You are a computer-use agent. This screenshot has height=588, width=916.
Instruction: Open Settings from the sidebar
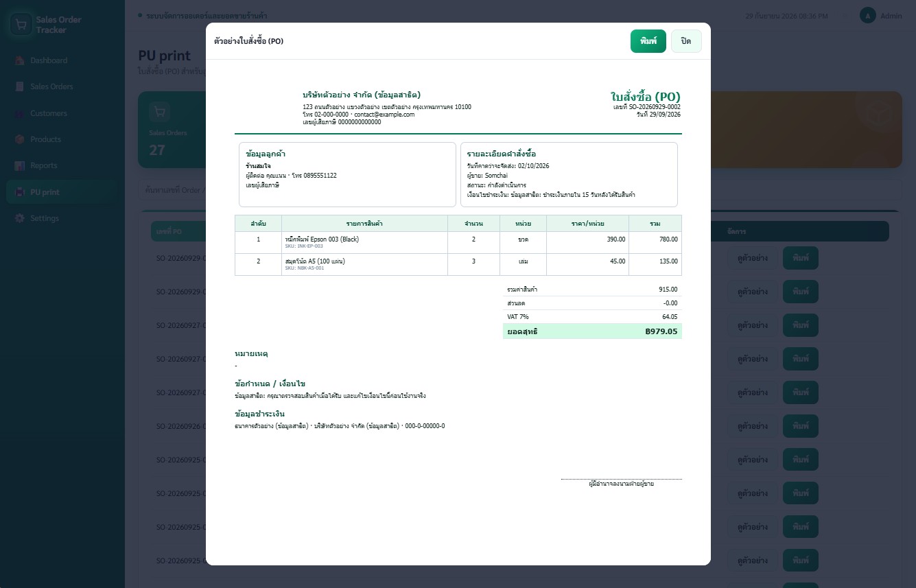tap(62, 218)
